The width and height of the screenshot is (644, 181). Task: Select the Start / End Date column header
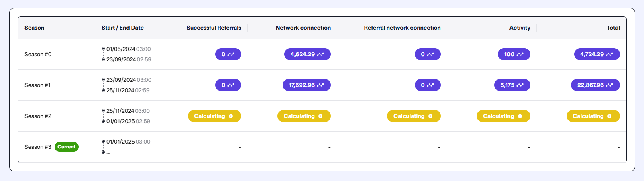coord(122,28)
